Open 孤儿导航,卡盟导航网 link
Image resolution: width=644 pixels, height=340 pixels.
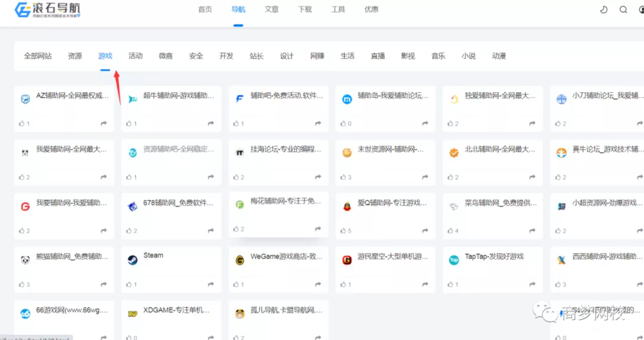pos(286,311)
